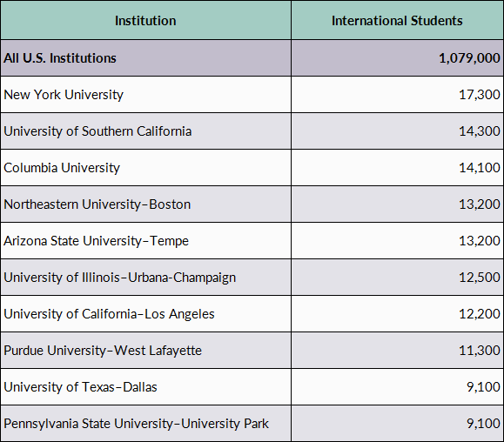Select University of Illinois–Urbana-Champaign cell

145,278
